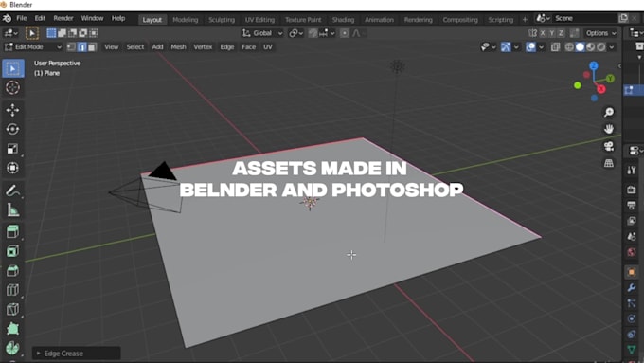Click the Blender logo menu icon
Screen dimensions: 644x363
coord(7,19)
